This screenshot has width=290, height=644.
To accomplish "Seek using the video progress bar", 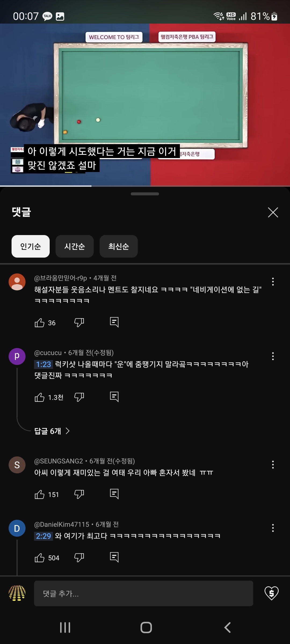I will 145,186.
